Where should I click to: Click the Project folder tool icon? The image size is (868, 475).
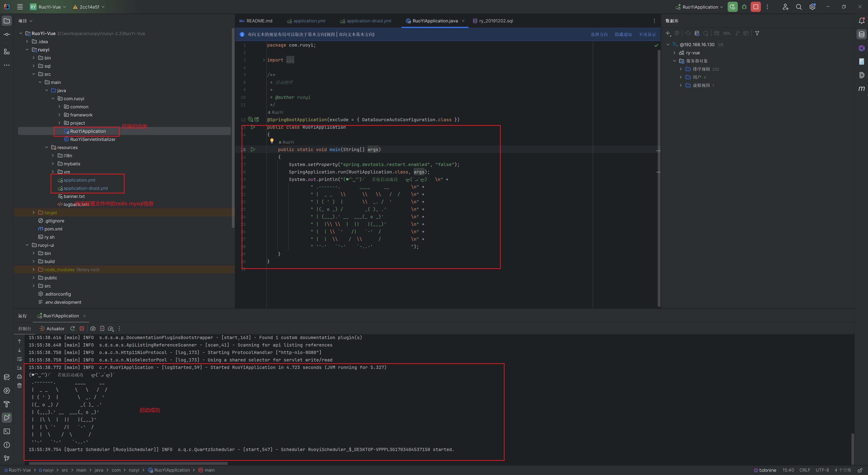click(7, 21)
